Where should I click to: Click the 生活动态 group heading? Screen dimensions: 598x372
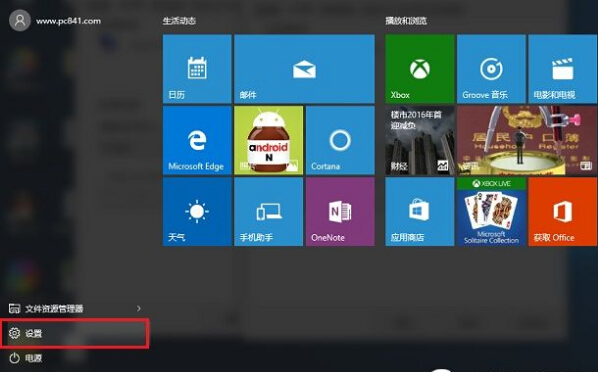click(x=179, y=21)
